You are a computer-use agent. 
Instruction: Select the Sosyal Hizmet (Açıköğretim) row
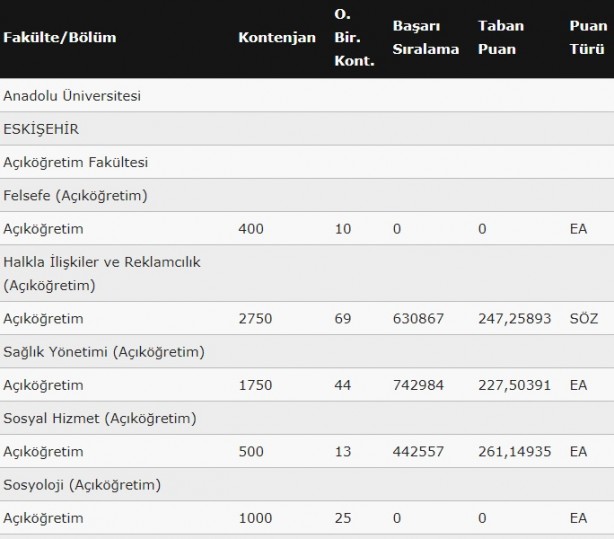click(307, 418)
